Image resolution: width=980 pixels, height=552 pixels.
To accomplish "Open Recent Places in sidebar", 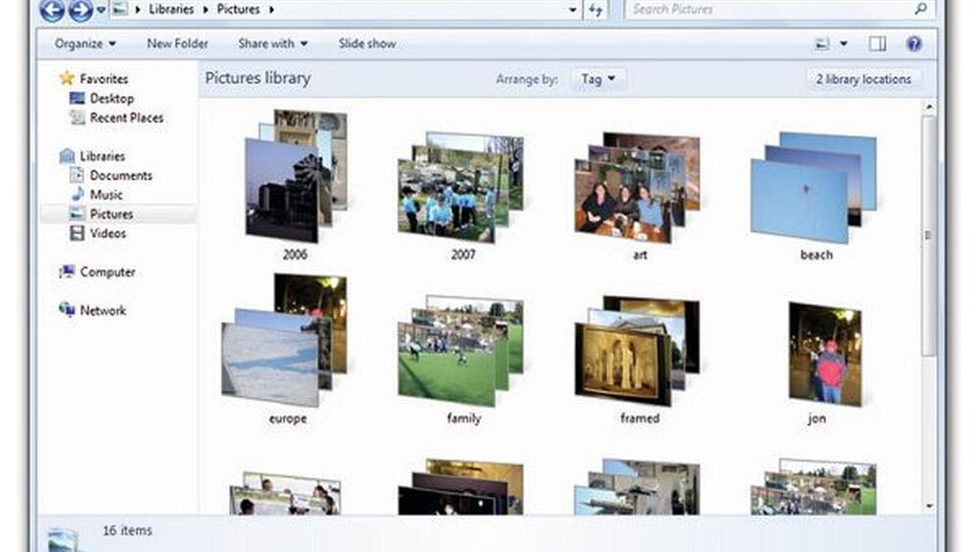I will point(126,118).
